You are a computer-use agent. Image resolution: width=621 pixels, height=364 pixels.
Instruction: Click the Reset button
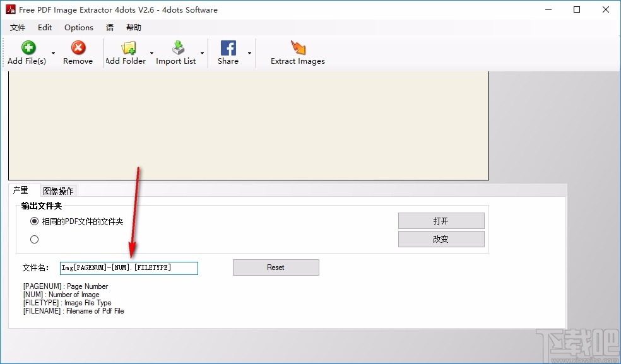(x=275, y=267)
